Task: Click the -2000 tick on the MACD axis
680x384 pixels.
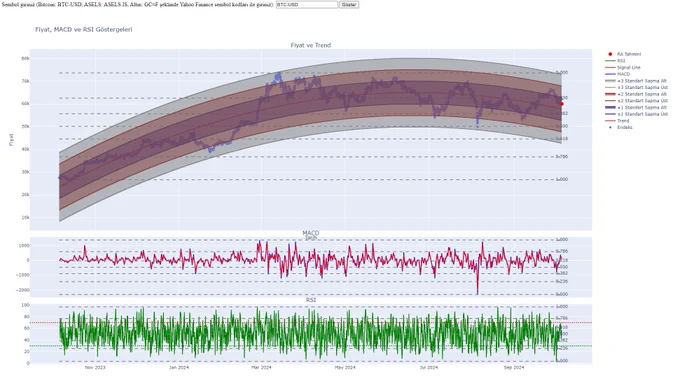Action: click(23, 290)
